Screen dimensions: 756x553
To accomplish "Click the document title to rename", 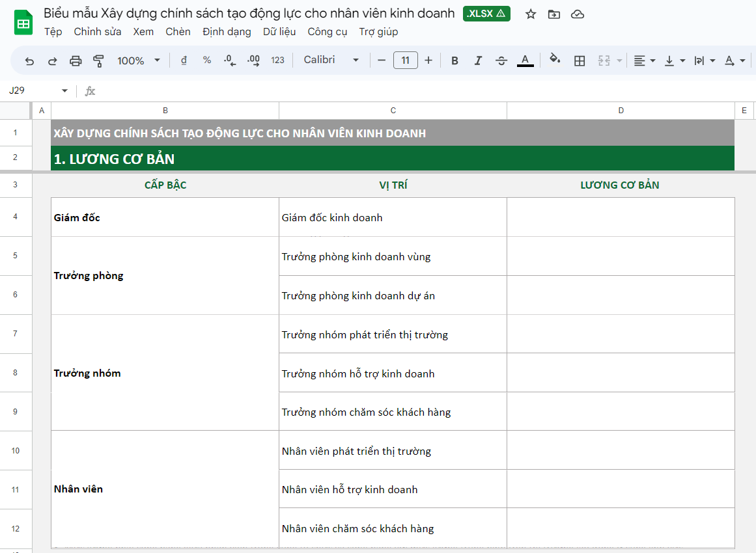I will (x=249, y=14).
